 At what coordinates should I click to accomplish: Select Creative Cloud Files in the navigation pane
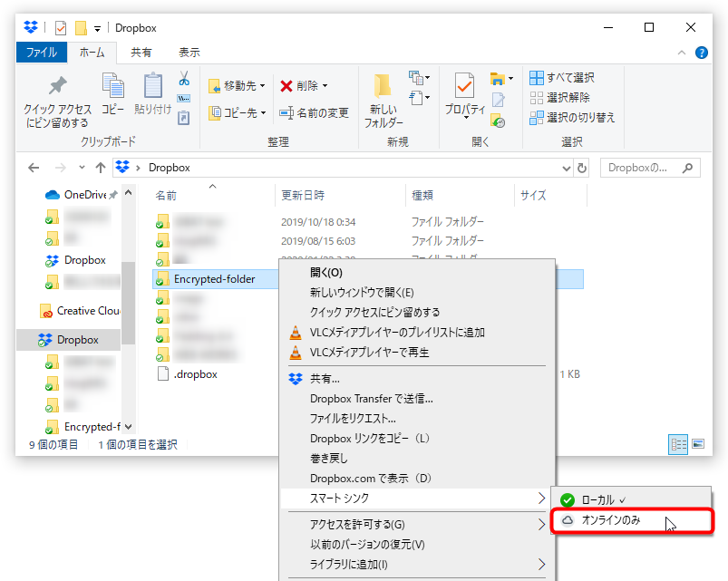tap(80, 311)
